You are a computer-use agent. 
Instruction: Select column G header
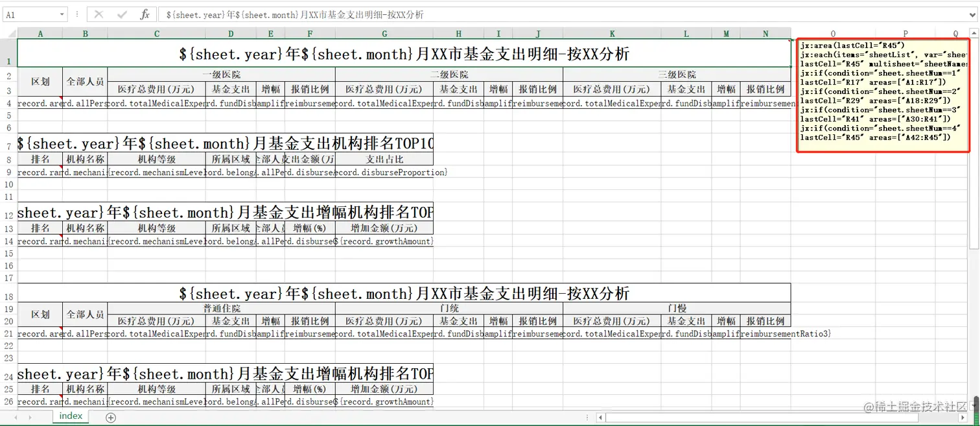(x=384, y=34)
